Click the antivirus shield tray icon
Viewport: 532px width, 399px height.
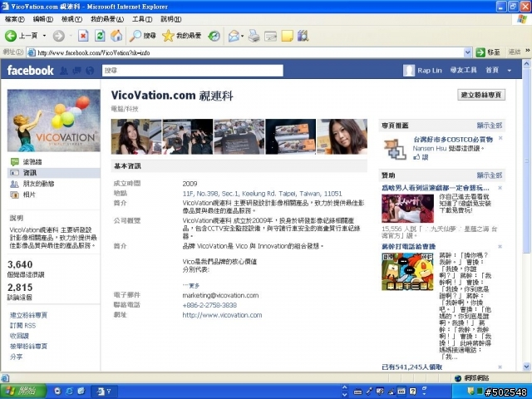tap(470, 392)
